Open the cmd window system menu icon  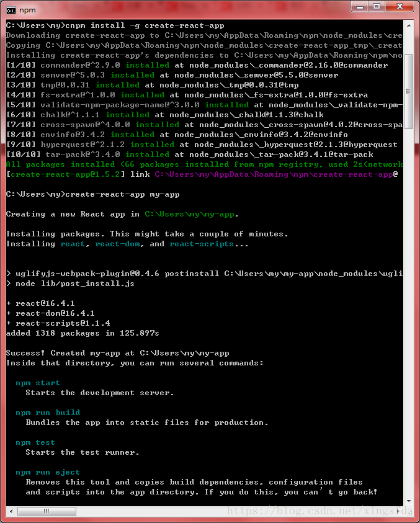click(x=11, y=11)
